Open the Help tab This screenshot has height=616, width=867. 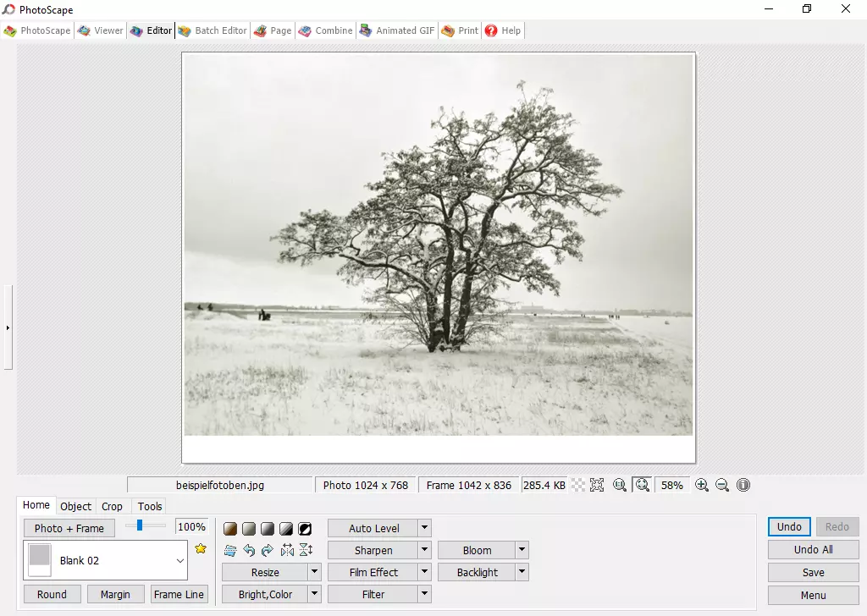click(503, 30)
